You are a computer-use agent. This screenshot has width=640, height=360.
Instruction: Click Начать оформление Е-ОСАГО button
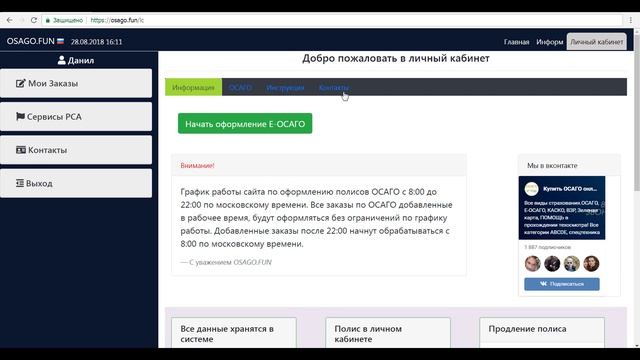coord(245,124)
